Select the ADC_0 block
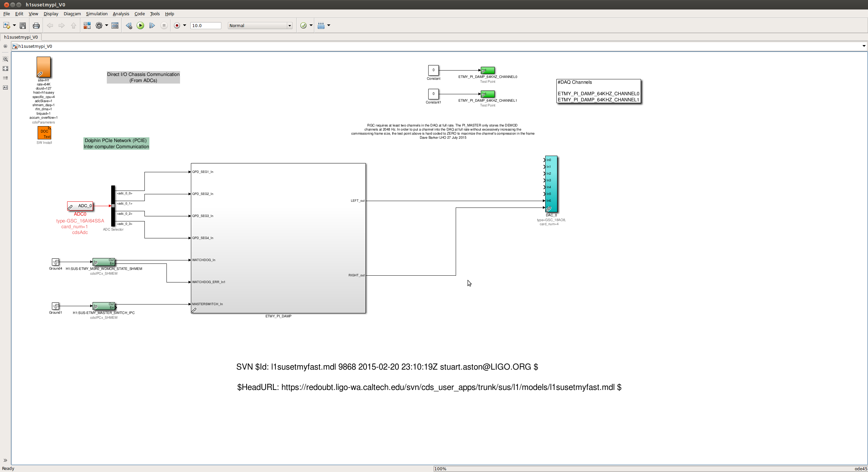The image size is (868, 472). [x=80, y=205]
